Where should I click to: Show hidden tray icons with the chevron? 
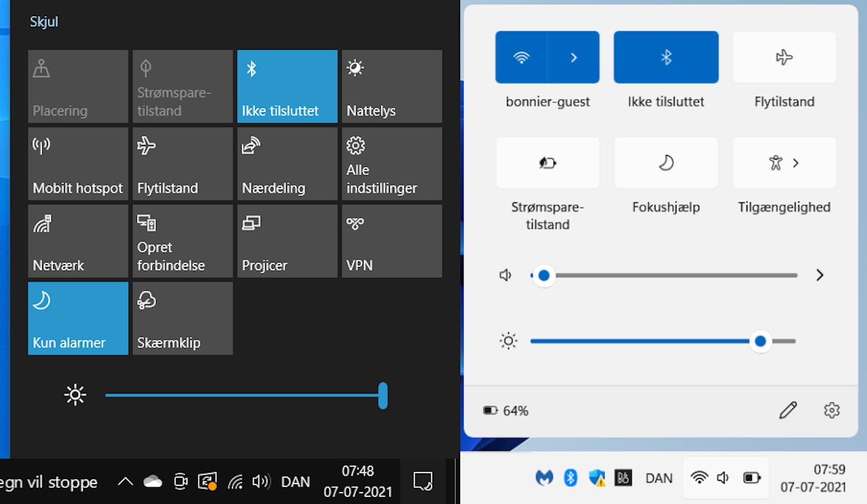[x=124, y=480]
